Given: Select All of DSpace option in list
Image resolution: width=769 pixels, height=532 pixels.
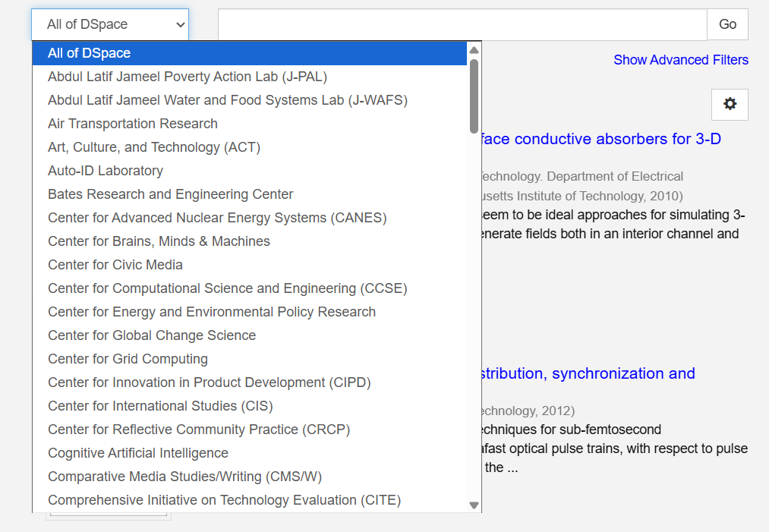Looking at the screenshot, I should 90,53.
